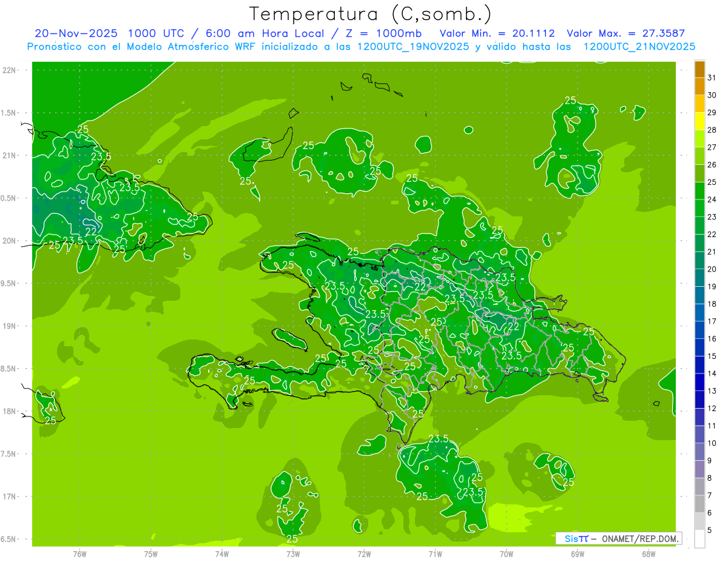Select the WRF model forecast description line
The width and height of the screenshot is (728, 562).
[361, 46]
